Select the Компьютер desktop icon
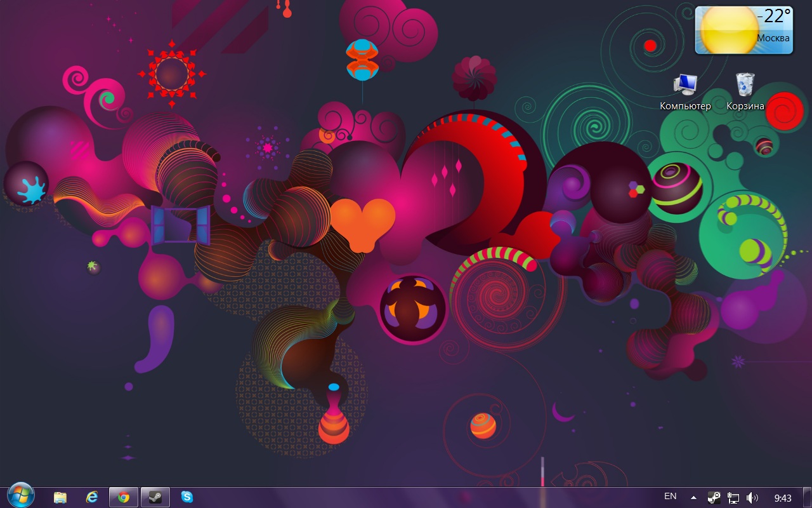This screenshot has width=812, height=508. [x=685, y=93]
